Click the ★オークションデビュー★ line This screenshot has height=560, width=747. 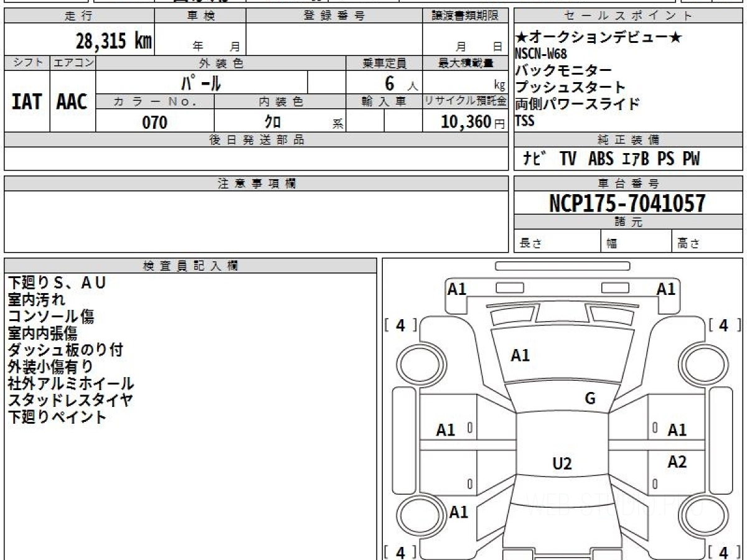(598, 37)
